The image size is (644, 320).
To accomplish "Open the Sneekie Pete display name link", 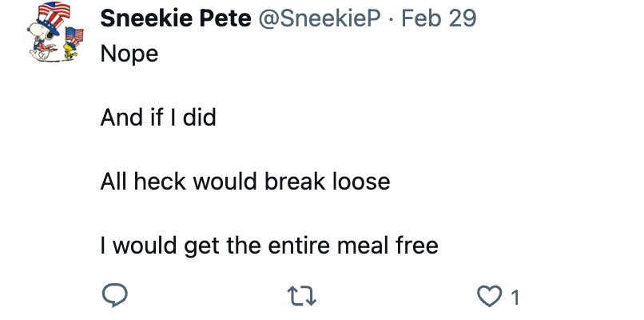I will 176,18.
